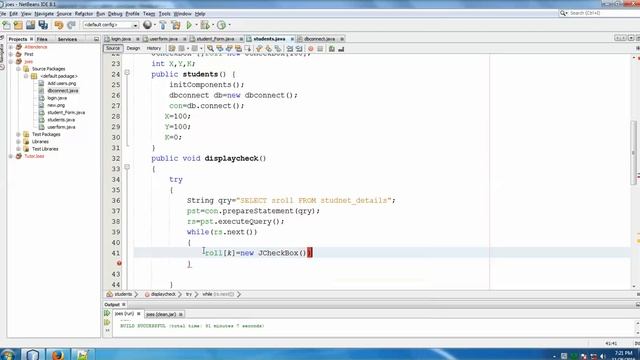Expand the First project node
Image resolution: width=640 pixels, height=360 pixels.
pyautogui.click(x=11, y=54)
